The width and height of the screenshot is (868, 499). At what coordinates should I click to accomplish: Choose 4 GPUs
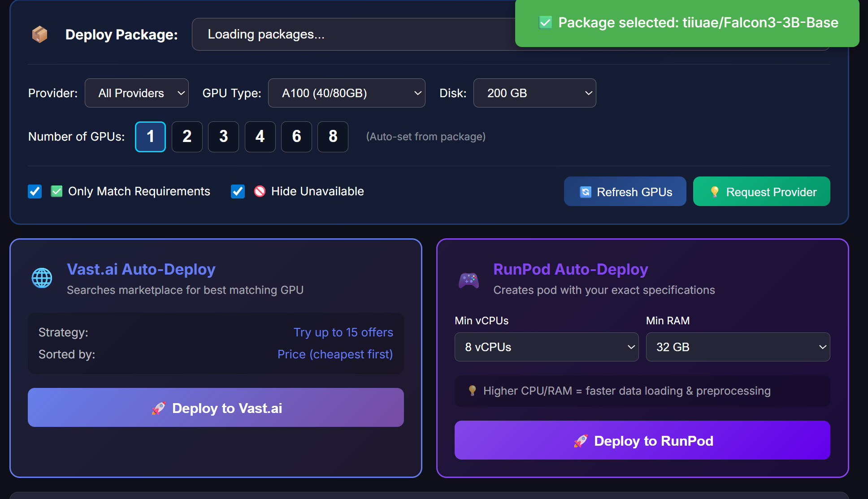coord(260,137)
